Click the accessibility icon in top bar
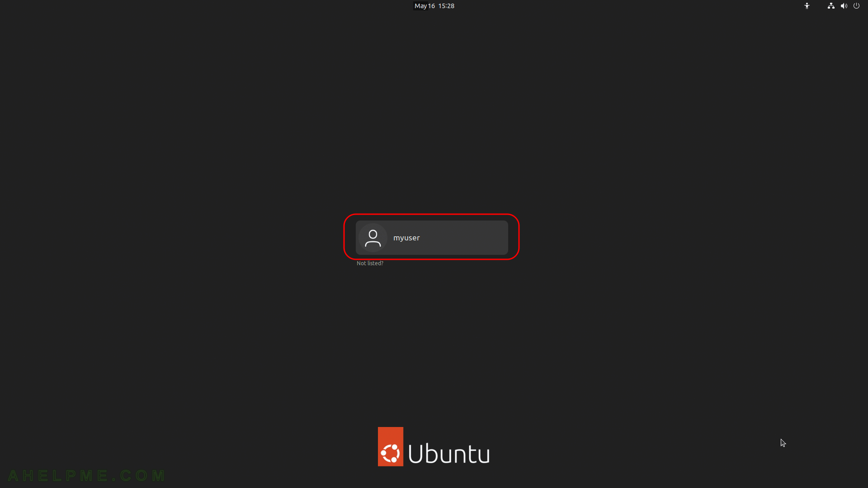 point(807,6)
